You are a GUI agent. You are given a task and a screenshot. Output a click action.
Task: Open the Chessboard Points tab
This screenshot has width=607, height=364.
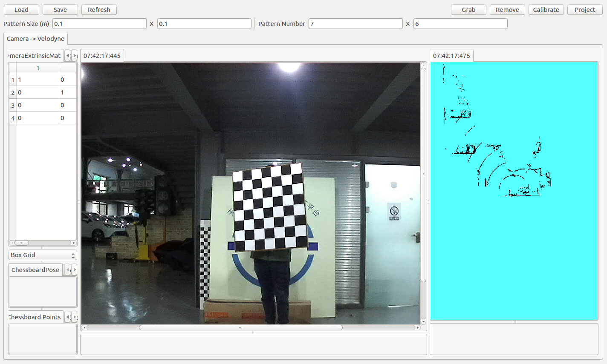coord(35,317)
